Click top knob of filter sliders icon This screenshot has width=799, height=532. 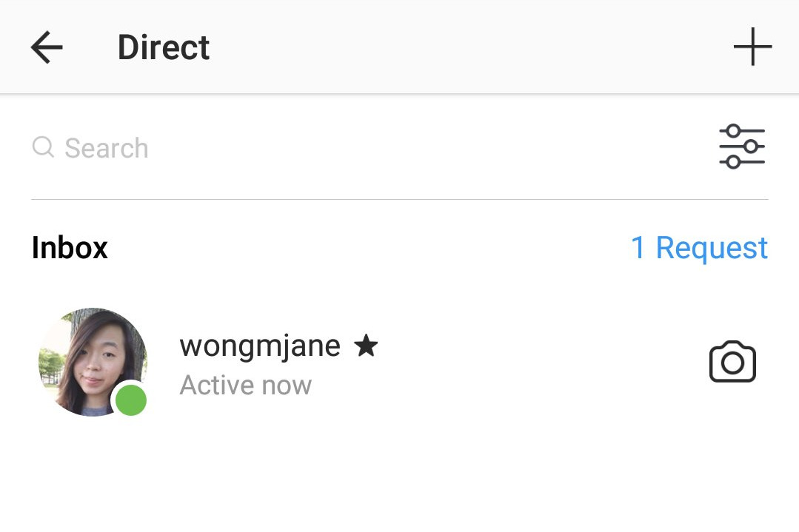pyautogui.click(x=733, y=131)
